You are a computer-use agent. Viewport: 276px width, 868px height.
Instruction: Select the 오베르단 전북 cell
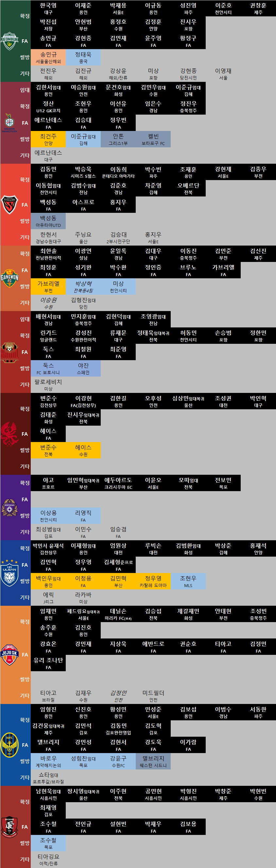tap(188, 188)
